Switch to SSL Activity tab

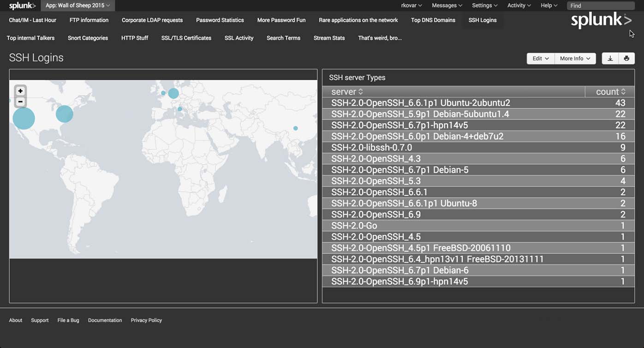pos(239,38)
